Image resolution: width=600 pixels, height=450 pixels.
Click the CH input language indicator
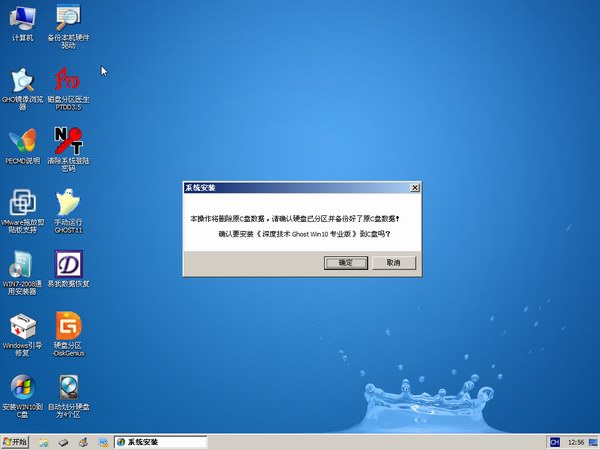click(553, 441)
